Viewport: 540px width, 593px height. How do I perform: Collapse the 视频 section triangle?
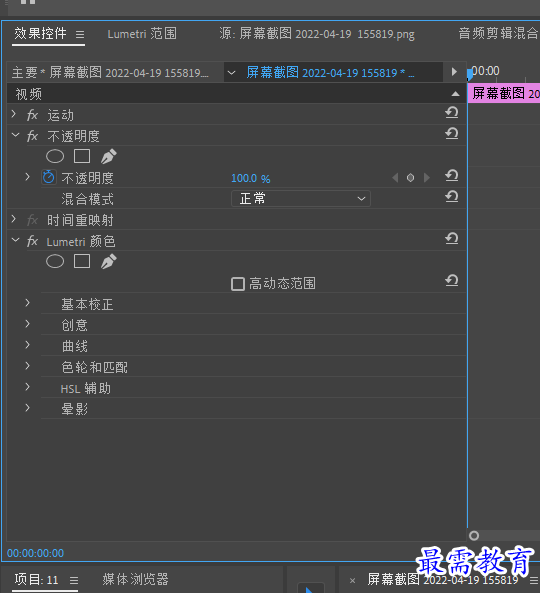point(456,94)
